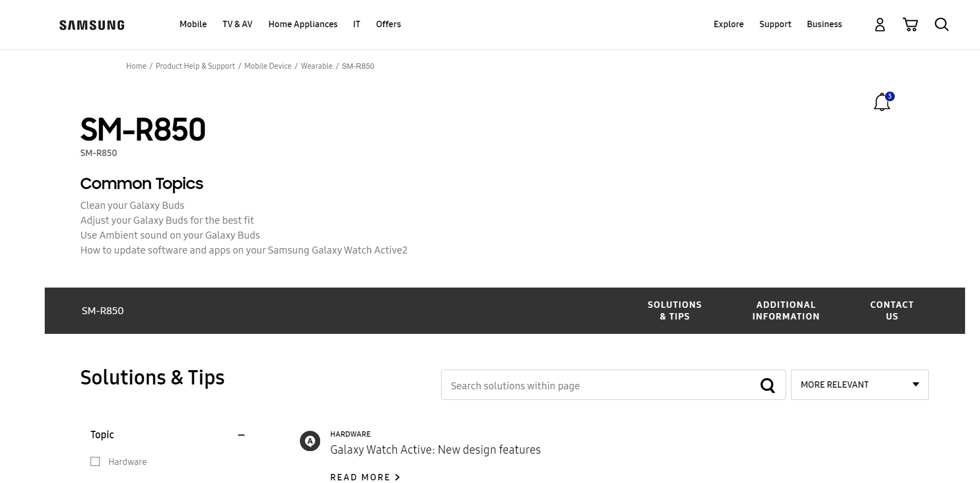This screenshot has height=483, width=980.
Task: Check the Hardware topic checkbox
Action: pyautogui.click(x=95, y=462)
